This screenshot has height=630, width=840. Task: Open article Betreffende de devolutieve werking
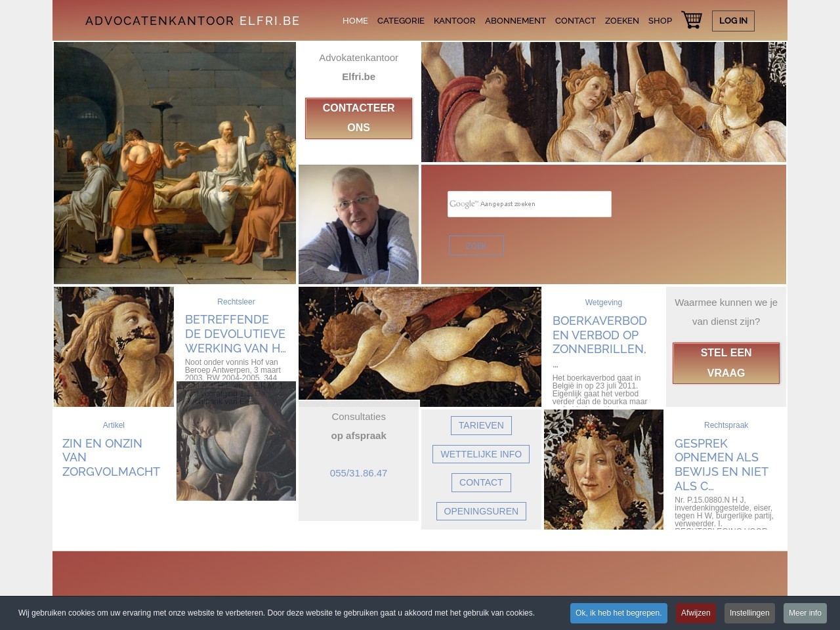point(236,334)
